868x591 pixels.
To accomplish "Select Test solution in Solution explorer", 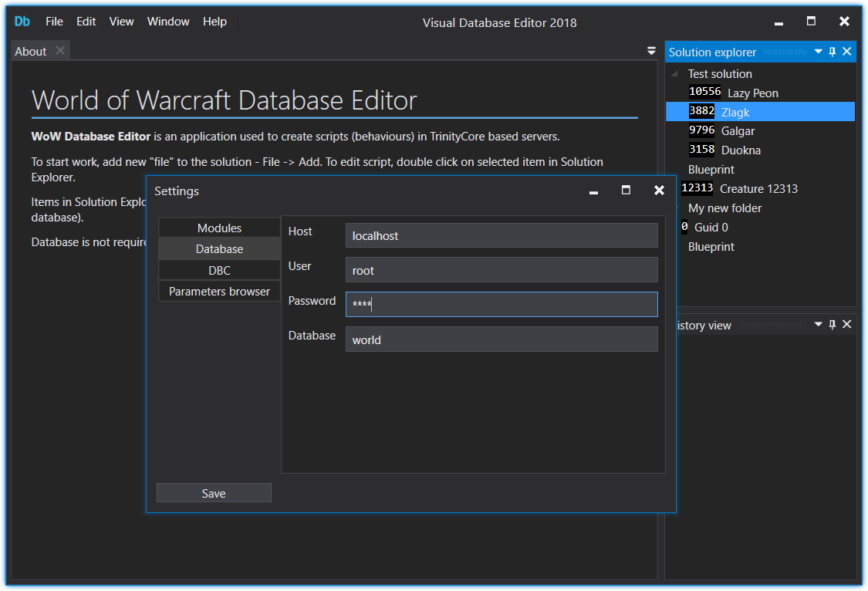I will click(x=720, y=73).
